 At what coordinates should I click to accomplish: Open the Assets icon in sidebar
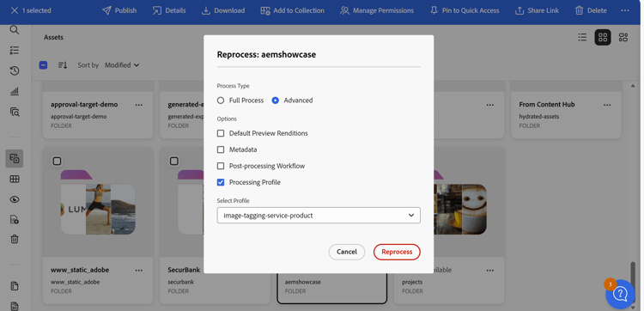coord(15,159)
